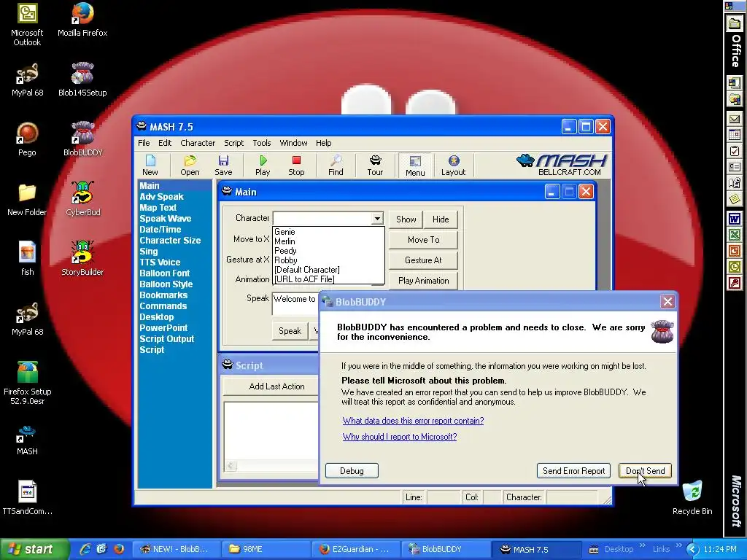This screenshot has width=747, height=560.
Task: Click Internet Explorer quick launch icon
Action: 85,549
